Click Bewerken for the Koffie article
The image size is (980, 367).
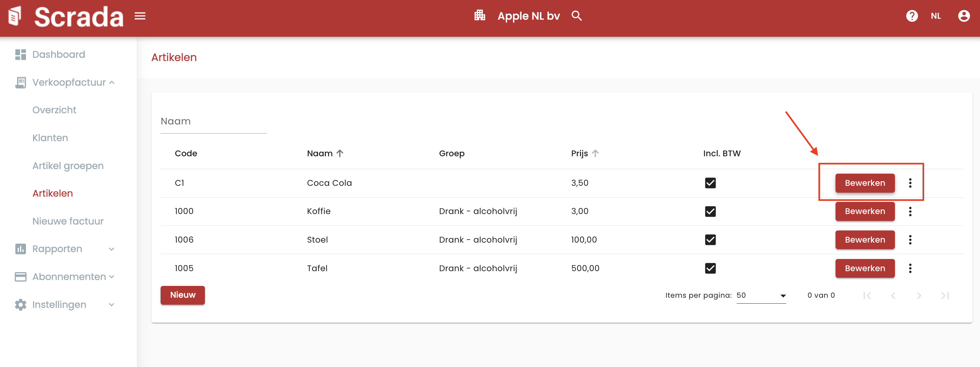(x=864, y=211)
